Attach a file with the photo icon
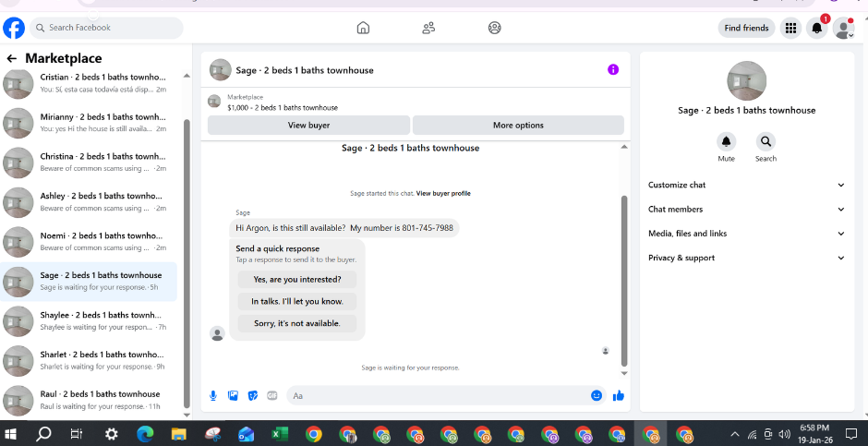Image resolution: width=868 pixels, height=446 pixels. coord(233,395)
